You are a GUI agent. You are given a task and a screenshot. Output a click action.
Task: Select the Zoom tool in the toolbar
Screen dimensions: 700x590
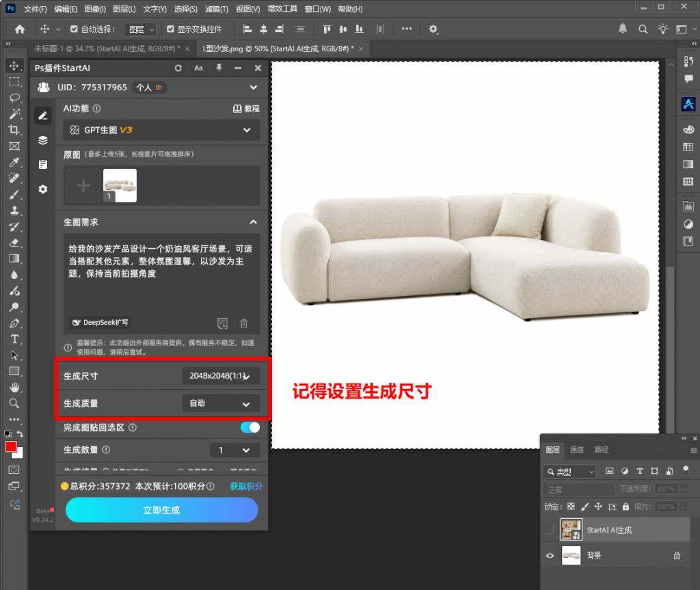pos(14,403)
